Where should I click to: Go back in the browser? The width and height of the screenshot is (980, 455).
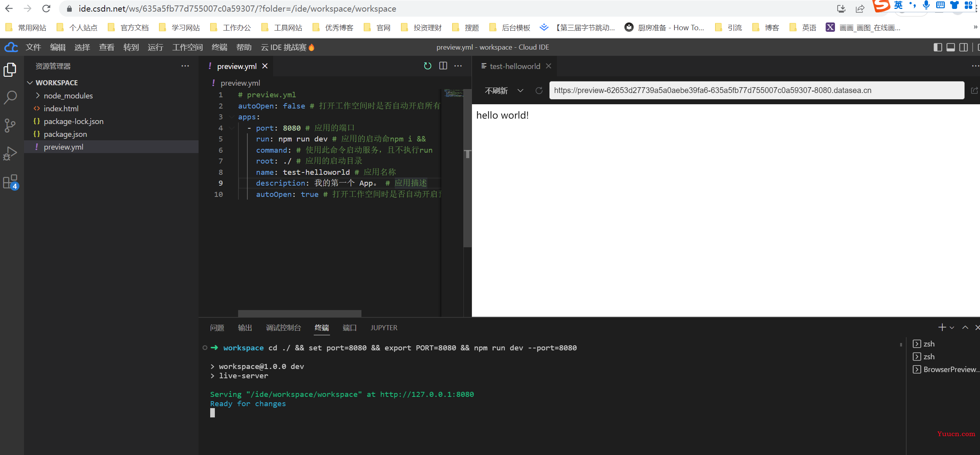(9, 9)
